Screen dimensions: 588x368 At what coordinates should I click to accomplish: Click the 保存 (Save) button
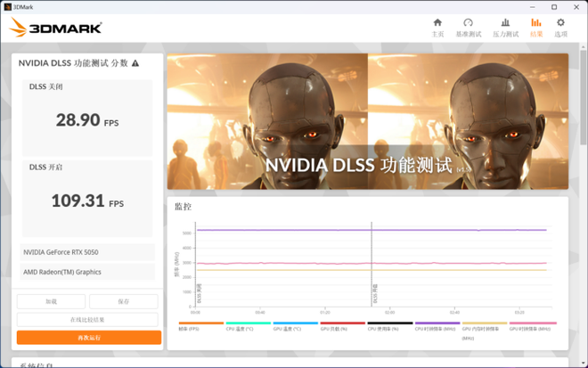click(123, 302)
